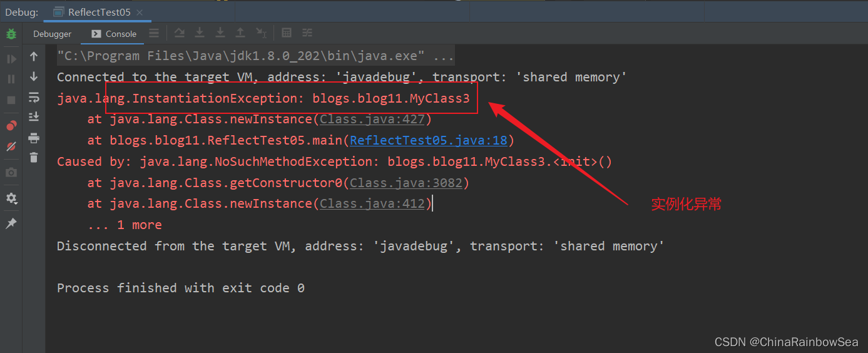Screen dimensions: 868x353
Task: Open the Class.java:427 stack trace link
Action: click(x=372, y=119)
